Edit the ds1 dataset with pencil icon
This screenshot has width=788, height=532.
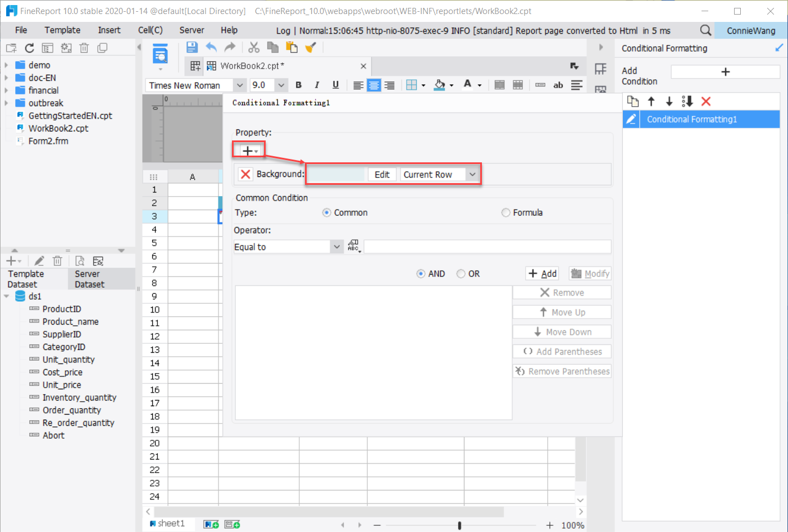pos(39,260)
